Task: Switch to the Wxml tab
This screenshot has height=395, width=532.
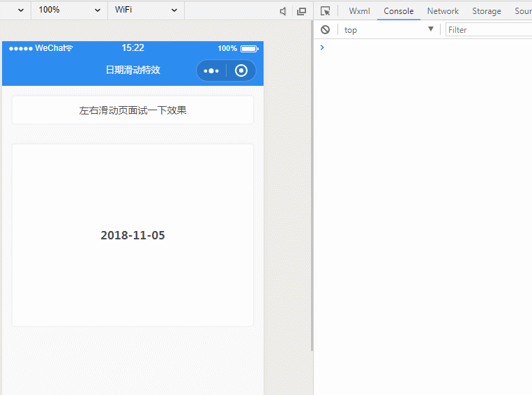Action: click(359, 11)
